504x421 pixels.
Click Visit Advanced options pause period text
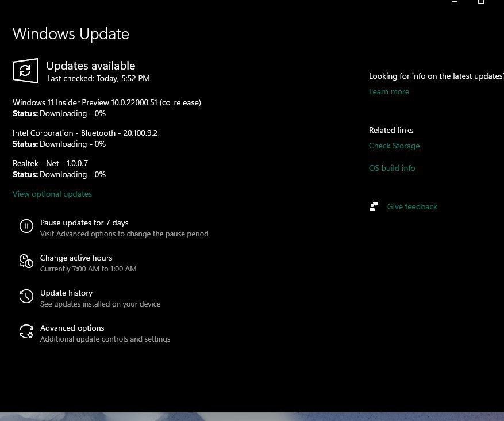click(124, 234)
